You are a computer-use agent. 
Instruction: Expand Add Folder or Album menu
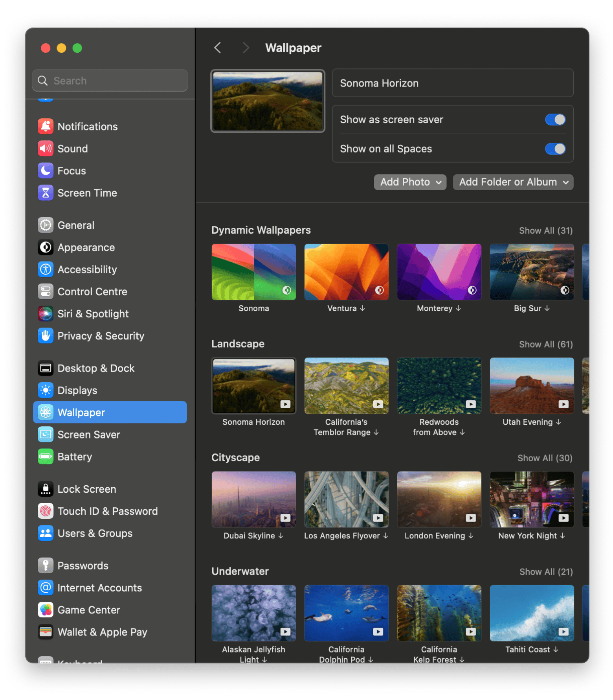click(x=513, y=182)
